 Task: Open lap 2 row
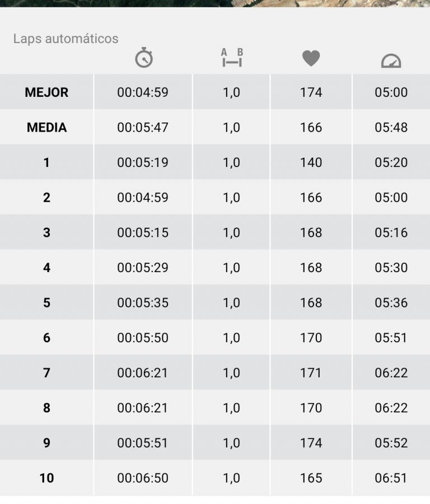tap(215, 197)
